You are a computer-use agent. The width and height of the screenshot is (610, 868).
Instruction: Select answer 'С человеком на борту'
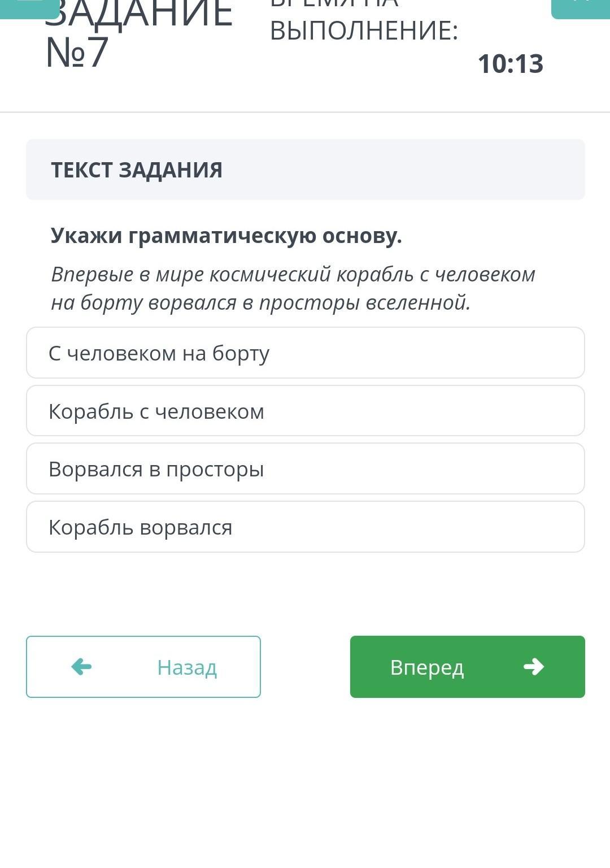[305, 353]
